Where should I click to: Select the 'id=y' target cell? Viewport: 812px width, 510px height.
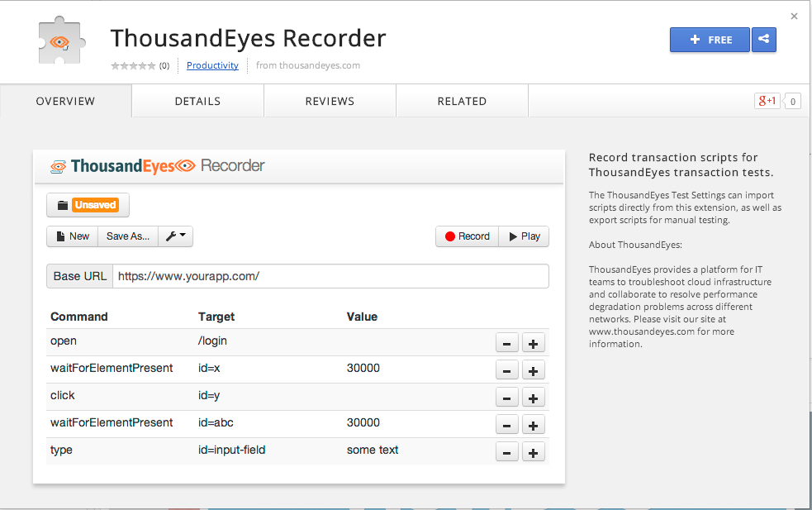point(209,395)
